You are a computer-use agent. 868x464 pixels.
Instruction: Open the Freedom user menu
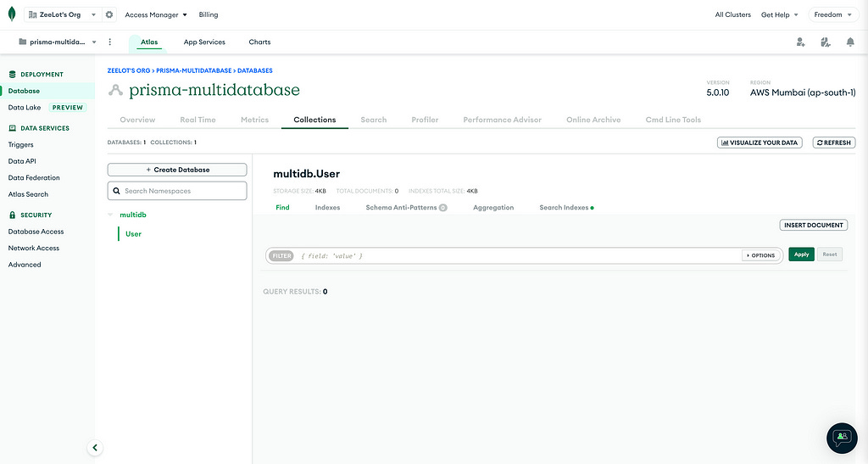click(x=833, y=15)
